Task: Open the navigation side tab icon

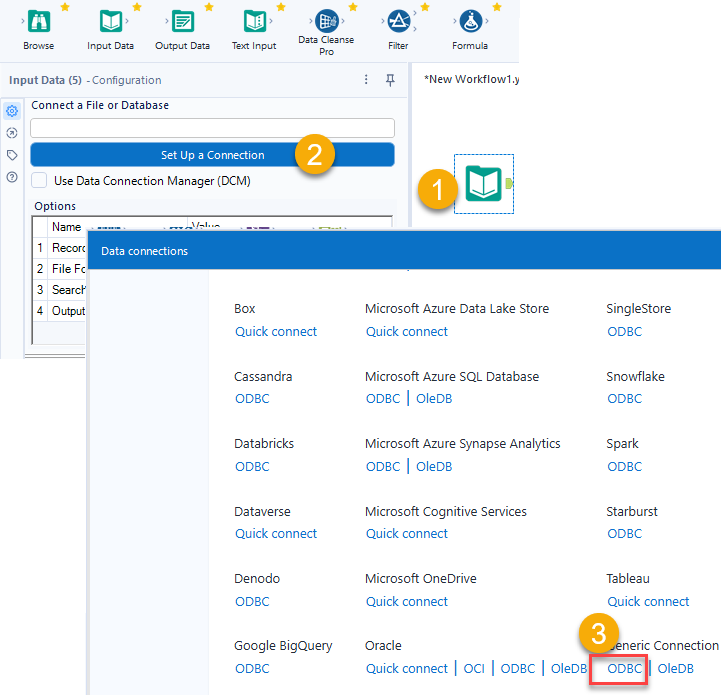Action: [12, 133]
